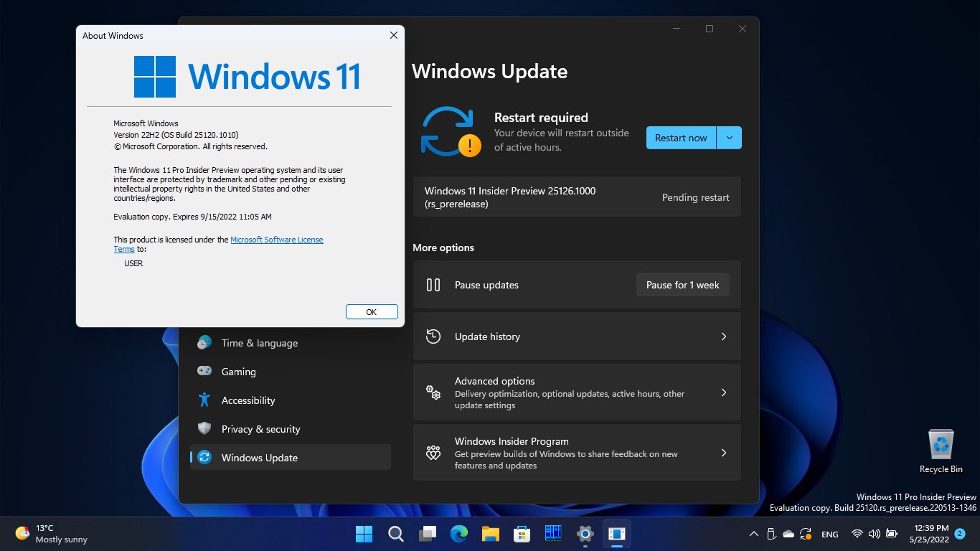
Task: Open the Recycle Bin desktop icon
Action: (x=941, y=451)
